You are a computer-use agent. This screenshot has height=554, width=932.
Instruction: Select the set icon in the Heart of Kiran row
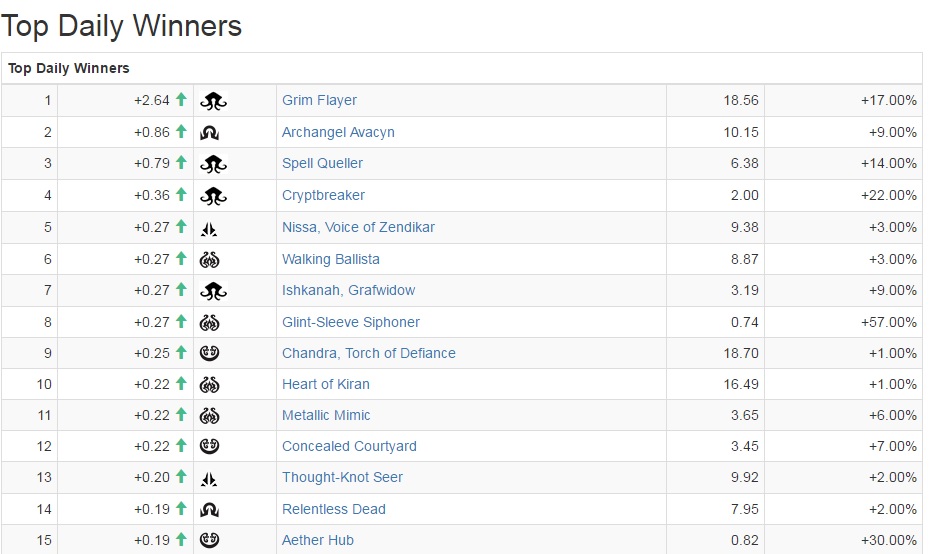210,385
